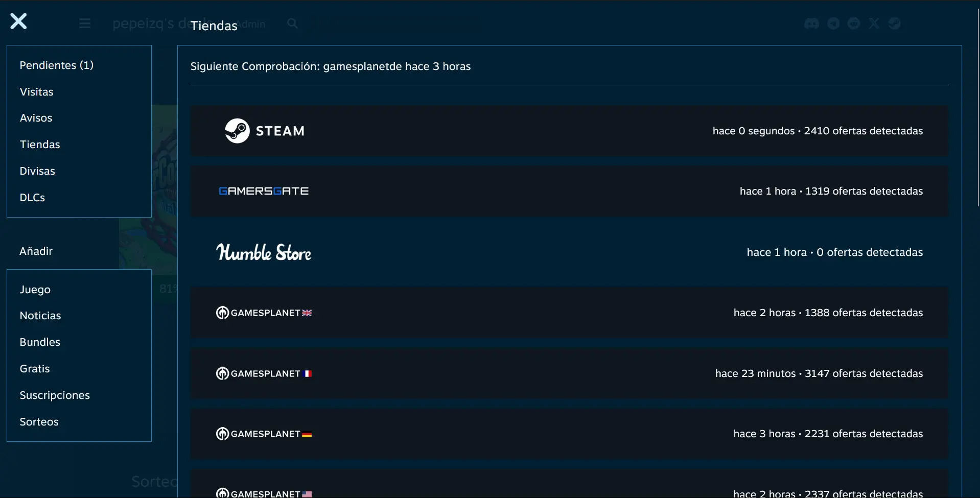Viewport: 980px width, 498px height.
Task: Click the vertical scrollbar on the right edge
Action: (978, 107)
